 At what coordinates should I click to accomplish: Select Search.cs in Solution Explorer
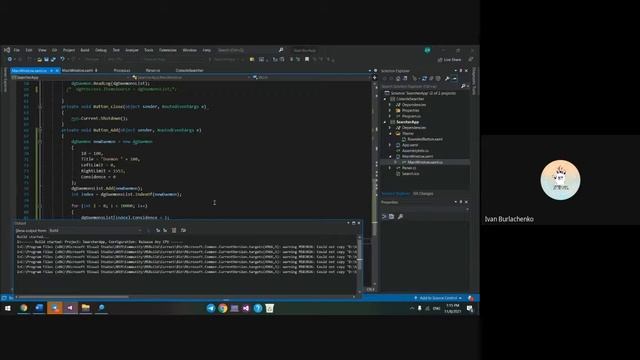coord(410,173)
